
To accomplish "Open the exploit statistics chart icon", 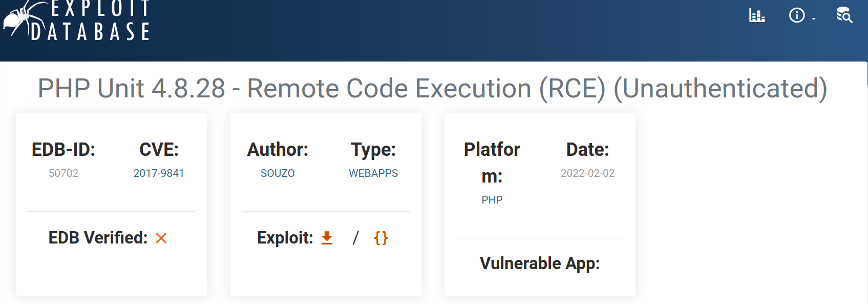I will point(756,15).
